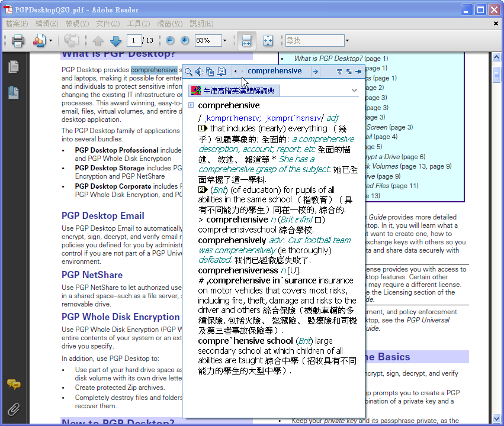Screen dimensions: 504x426
Task: Open the 編輯(E) menu
Action: coord(47,24)
